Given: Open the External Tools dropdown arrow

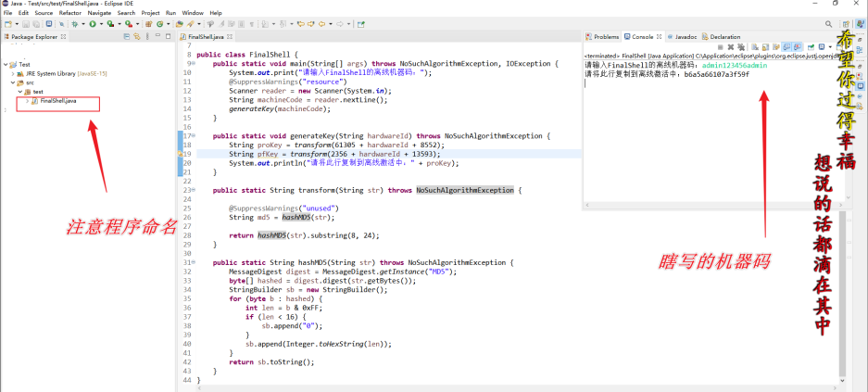Looking at the screenshot, I should point(137,24).
